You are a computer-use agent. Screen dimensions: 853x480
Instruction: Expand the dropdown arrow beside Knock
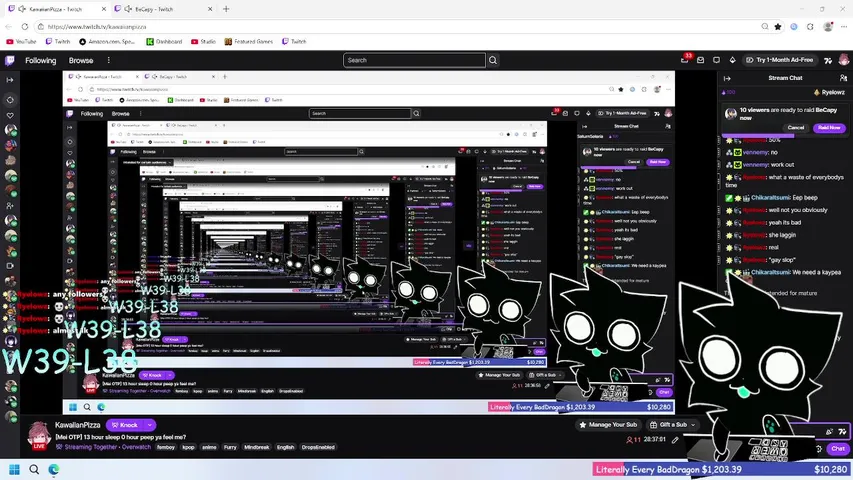150,425
